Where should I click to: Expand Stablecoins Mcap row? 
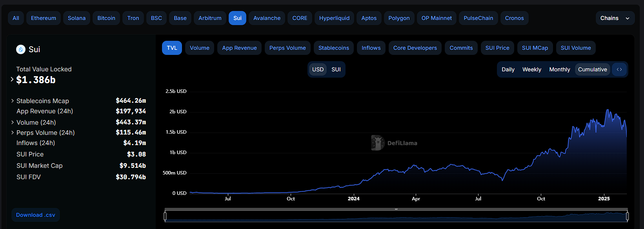(13, 101)
